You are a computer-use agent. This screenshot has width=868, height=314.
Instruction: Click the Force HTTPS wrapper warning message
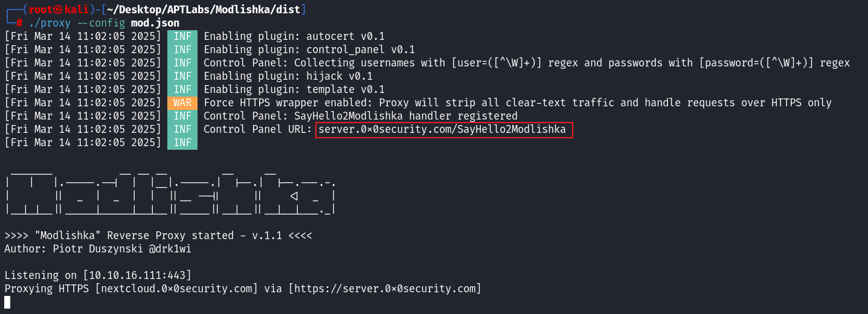coord(518,103)
